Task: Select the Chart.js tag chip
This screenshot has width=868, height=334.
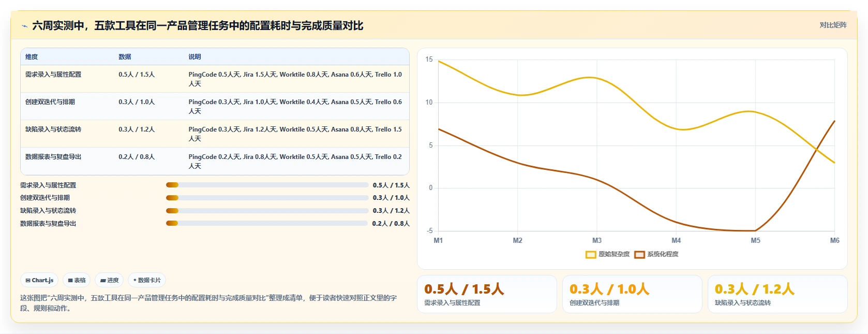Action: [39, 280]
